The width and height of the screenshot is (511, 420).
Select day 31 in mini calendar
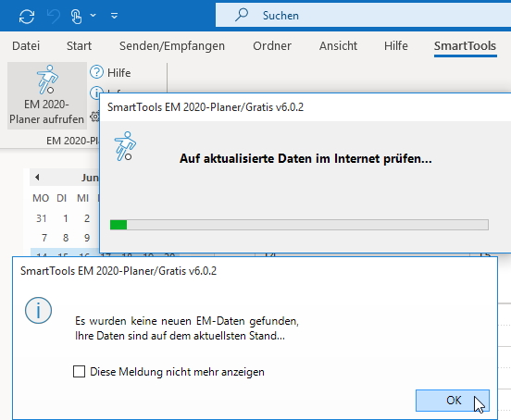click(x=42, y=218)
